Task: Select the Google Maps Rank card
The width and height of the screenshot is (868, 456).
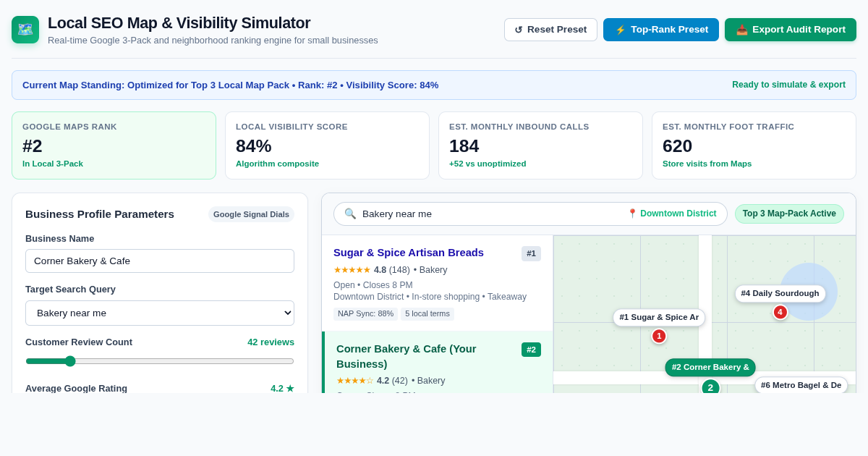Action: tap(114, 145)
